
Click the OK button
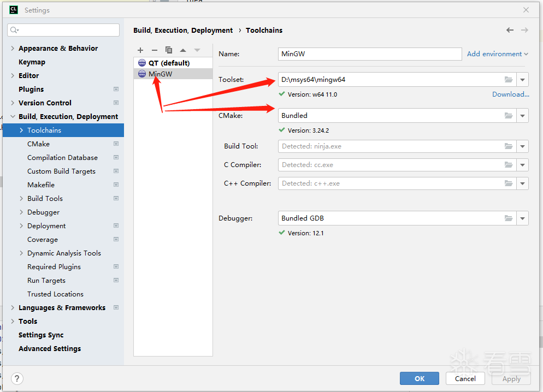coord(419,378)
